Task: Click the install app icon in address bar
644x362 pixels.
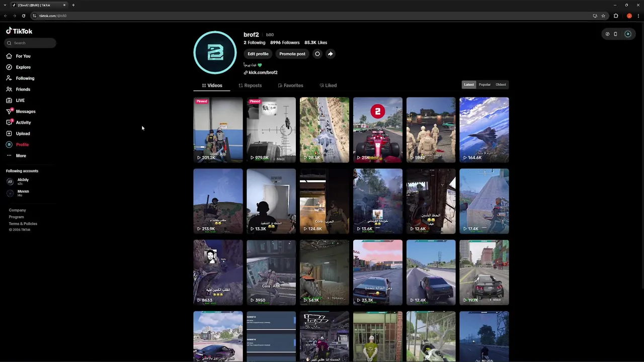Action: click(595, 16)
